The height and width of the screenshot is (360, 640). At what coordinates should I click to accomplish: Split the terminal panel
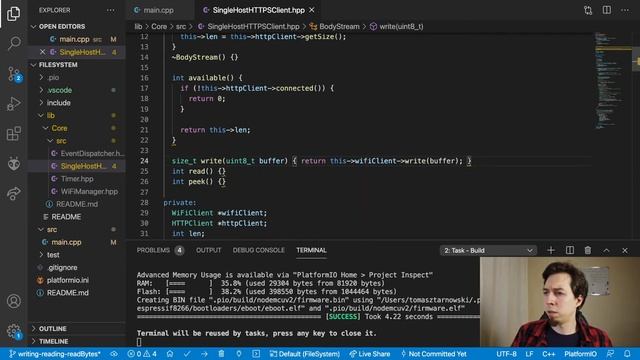coord(570,250)
